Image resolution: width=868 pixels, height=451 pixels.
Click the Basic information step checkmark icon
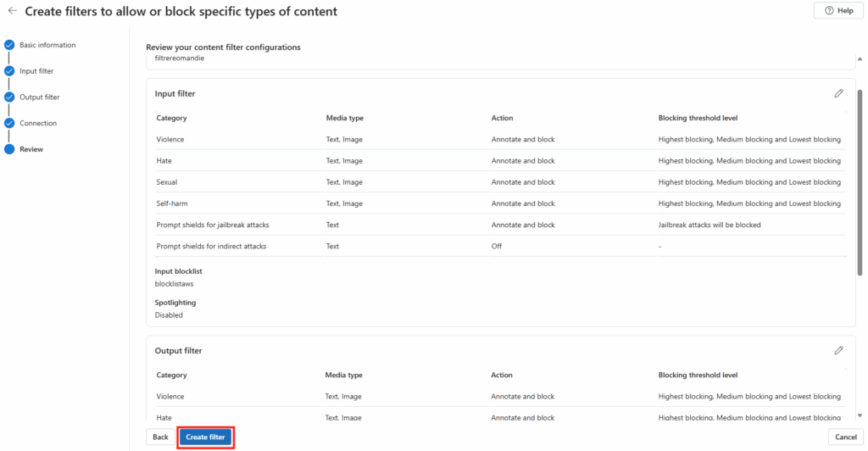(x=9, y=45)
